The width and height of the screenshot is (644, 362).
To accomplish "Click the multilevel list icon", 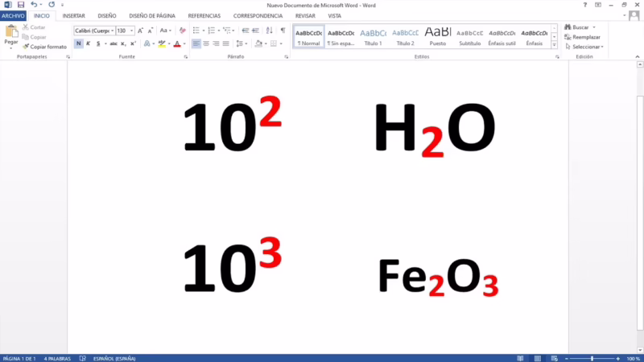I will (227, 31).
